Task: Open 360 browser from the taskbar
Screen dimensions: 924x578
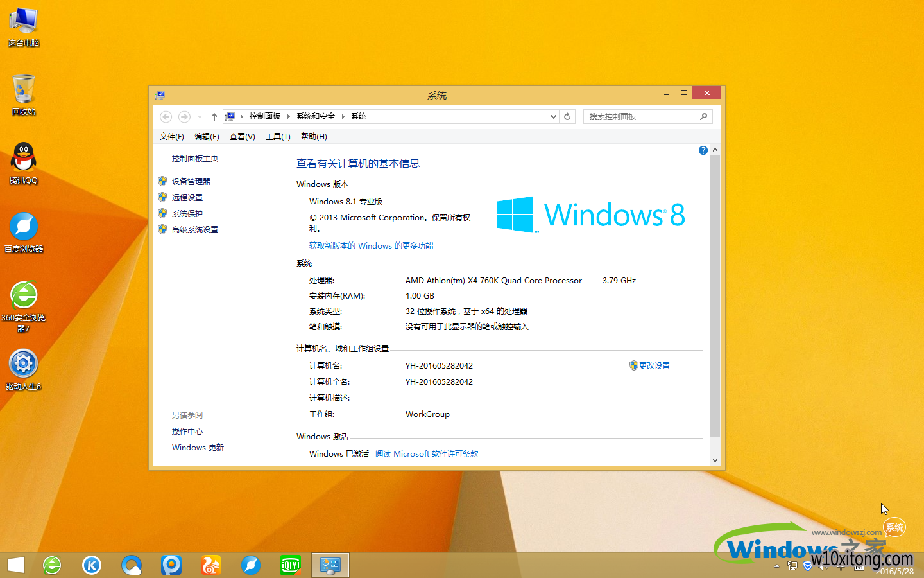Action: point(52,565)
